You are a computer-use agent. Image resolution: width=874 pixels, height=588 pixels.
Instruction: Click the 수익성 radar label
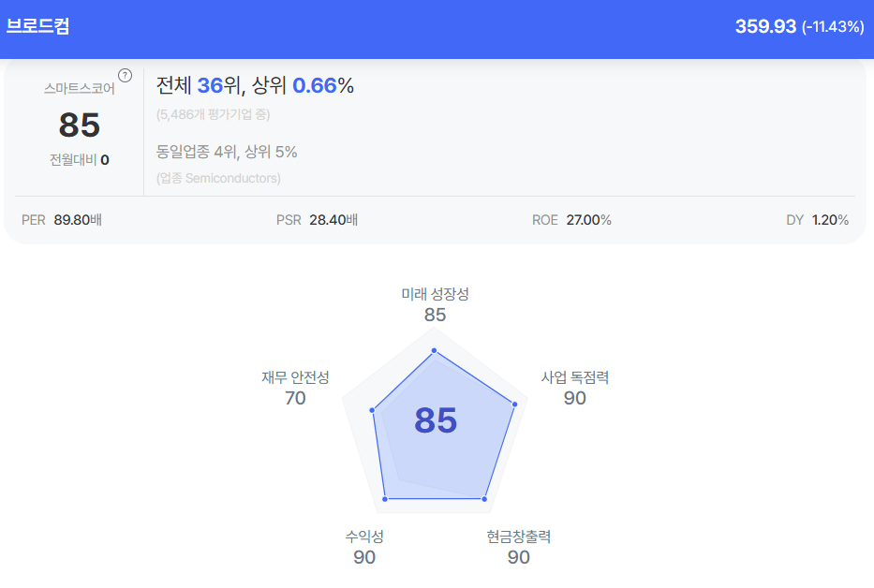(364, 537)
